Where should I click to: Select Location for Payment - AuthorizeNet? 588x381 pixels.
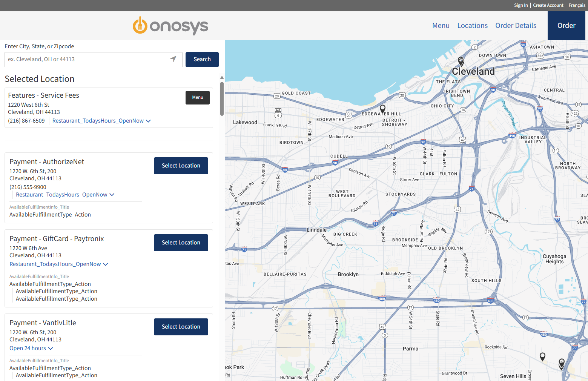pyautogui.click(x=181, y=166)
